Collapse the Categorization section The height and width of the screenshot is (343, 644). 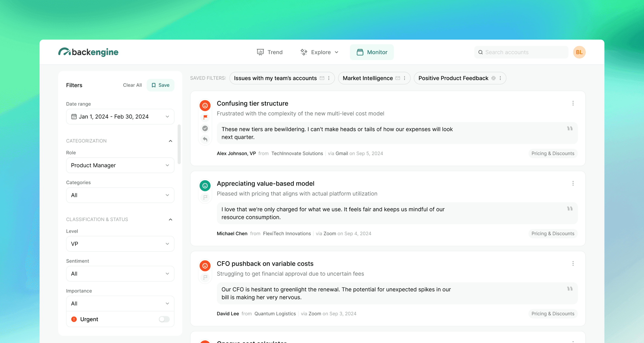click(170, 141)
